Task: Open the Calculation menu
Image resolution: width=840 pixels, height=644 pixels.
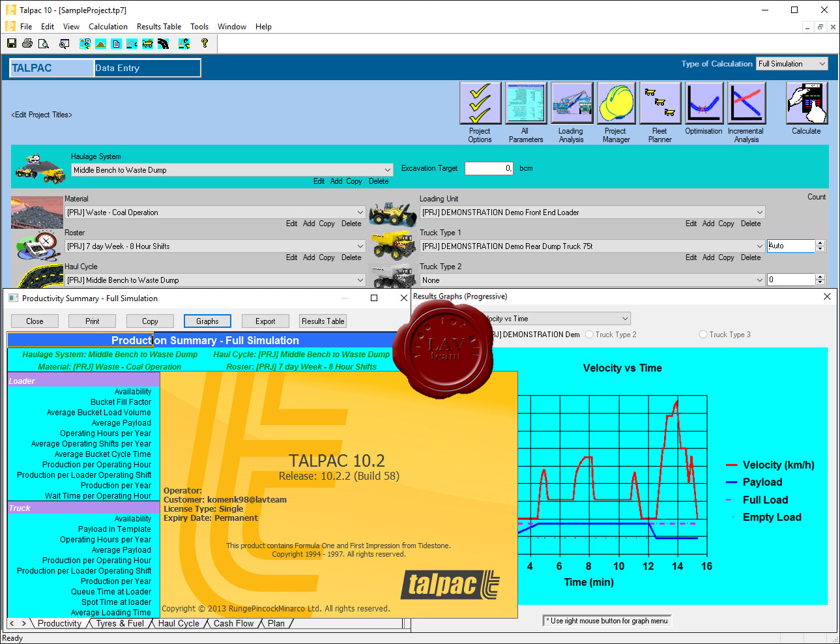Action: (108, 27)
